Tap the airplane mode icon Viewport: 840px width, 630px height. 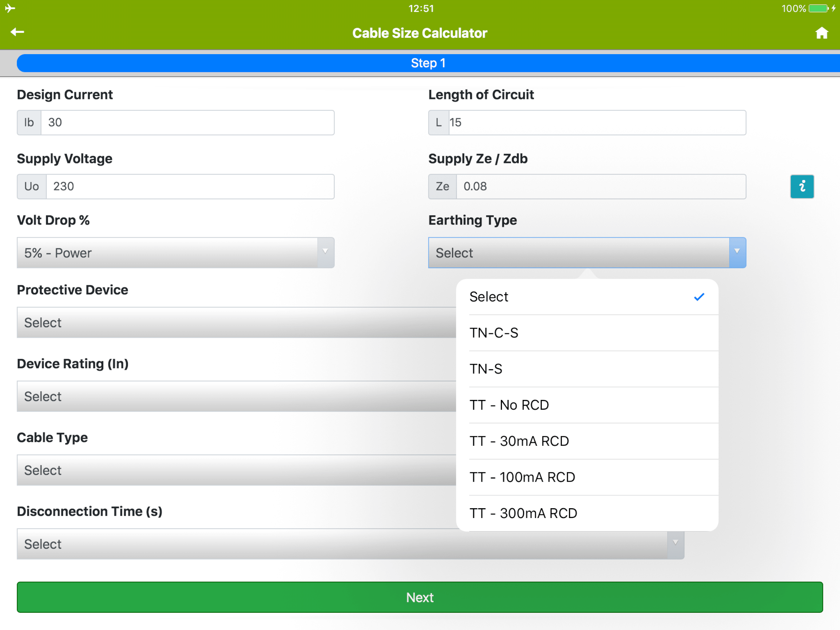pyautogui.click(x=10, y=8)
